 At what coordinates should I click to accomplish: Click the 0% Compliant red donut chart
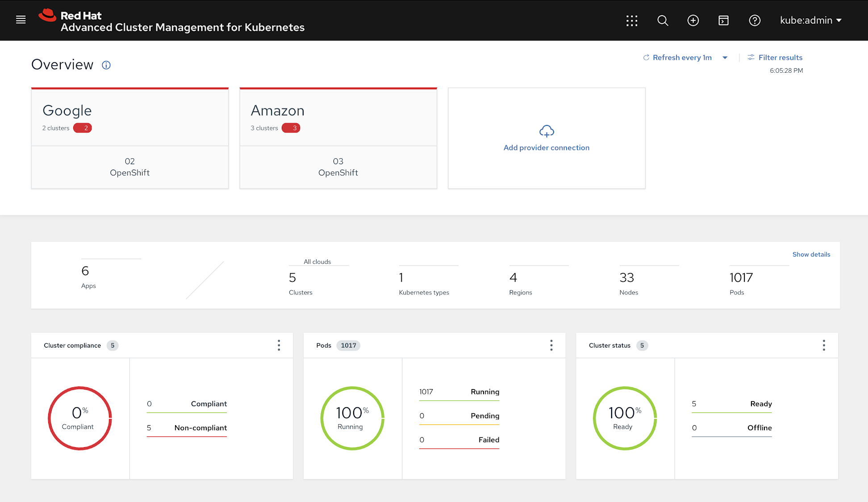tap(80, 418)
